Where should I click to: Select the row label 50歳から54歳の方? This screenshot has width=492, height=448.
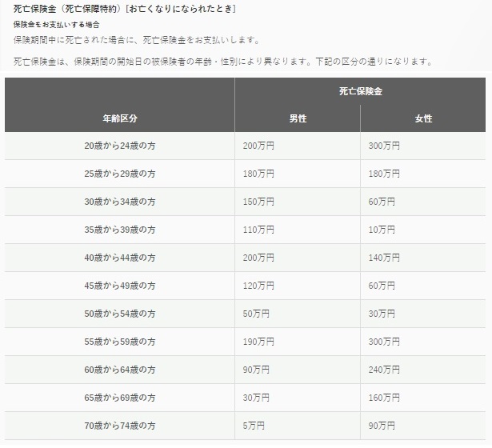coord(120,314)
